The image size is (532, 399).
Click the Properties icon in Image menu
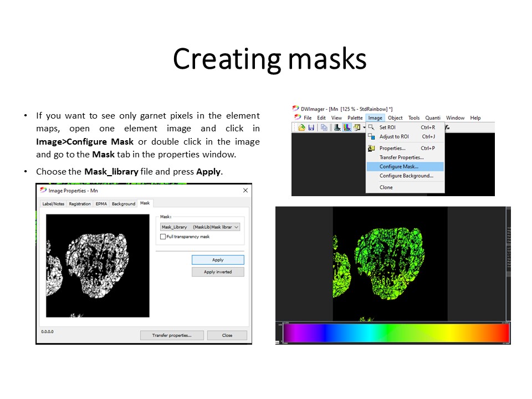pos(371,148)
